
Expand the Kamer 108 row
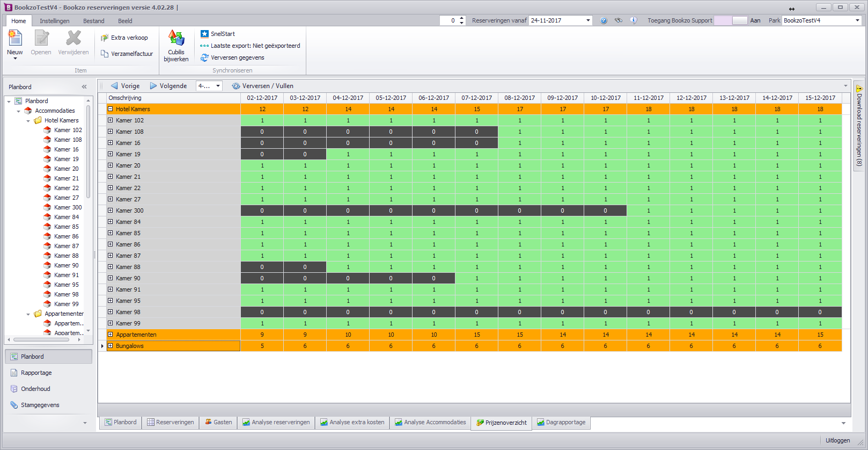point(111,132)
